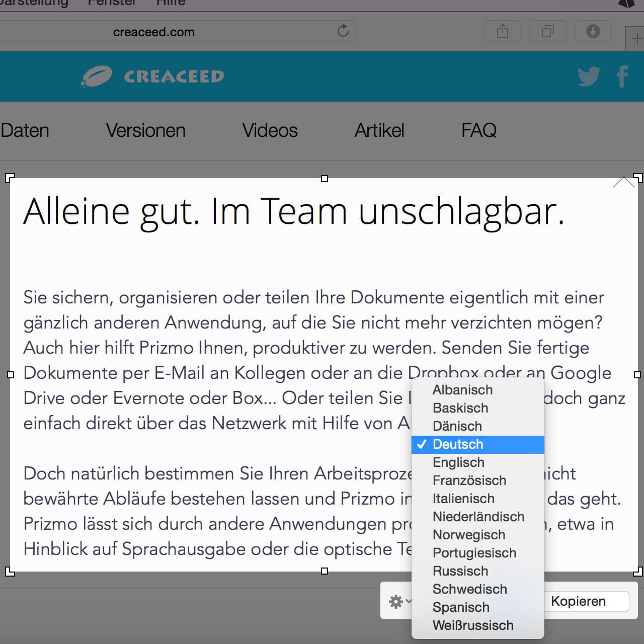Choose Englisch in the language menu
Screen dimensions: 644x644
click(x=478, y=462)
